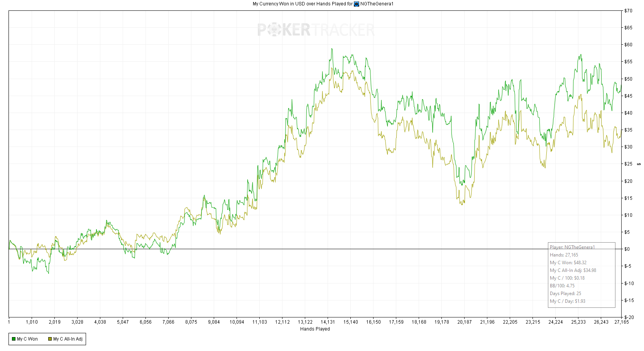Viewport: 644px width, 351px height.
Task: Click the 16,150 hands x-axis tick label
Action: [374, 322]
